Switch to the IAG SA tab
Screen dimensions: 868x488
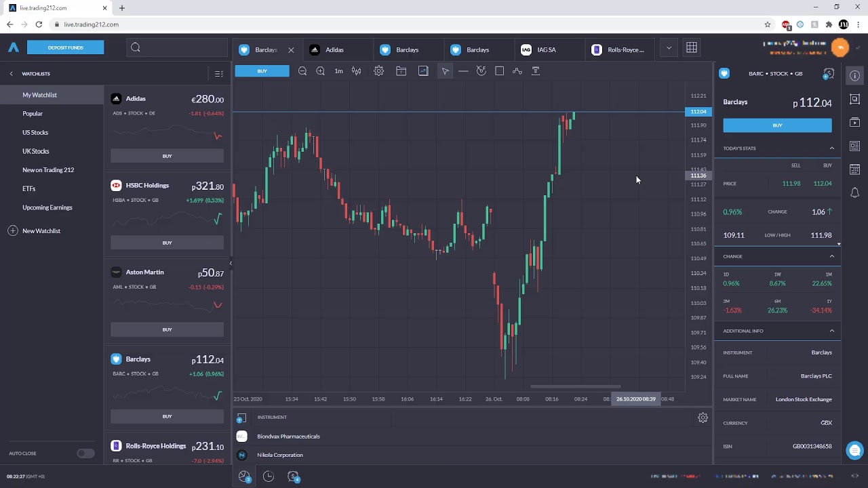tap(546, 49)
